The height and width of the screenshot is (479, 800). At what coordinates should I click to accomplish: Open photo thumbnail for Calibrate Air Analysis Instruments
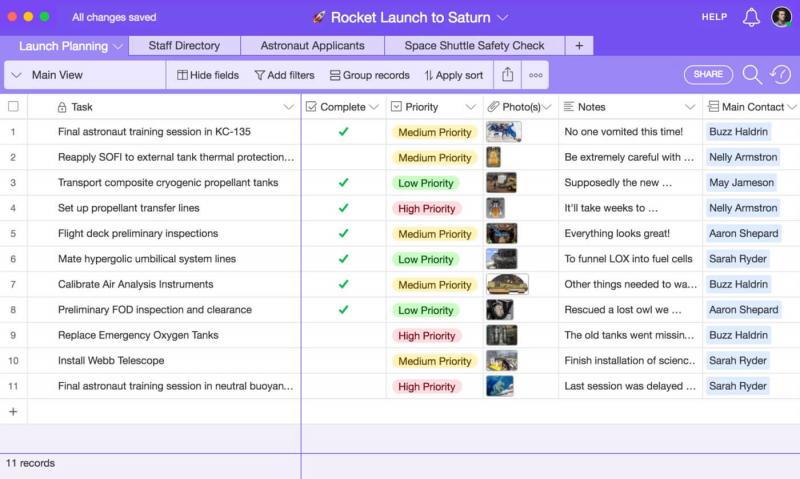(507, 284)
